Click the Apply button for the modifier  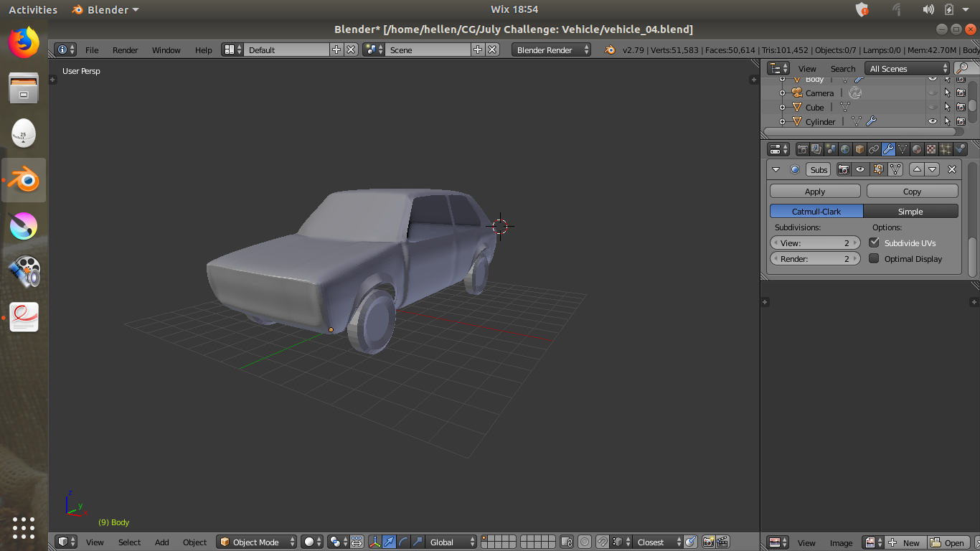(815, 192)
